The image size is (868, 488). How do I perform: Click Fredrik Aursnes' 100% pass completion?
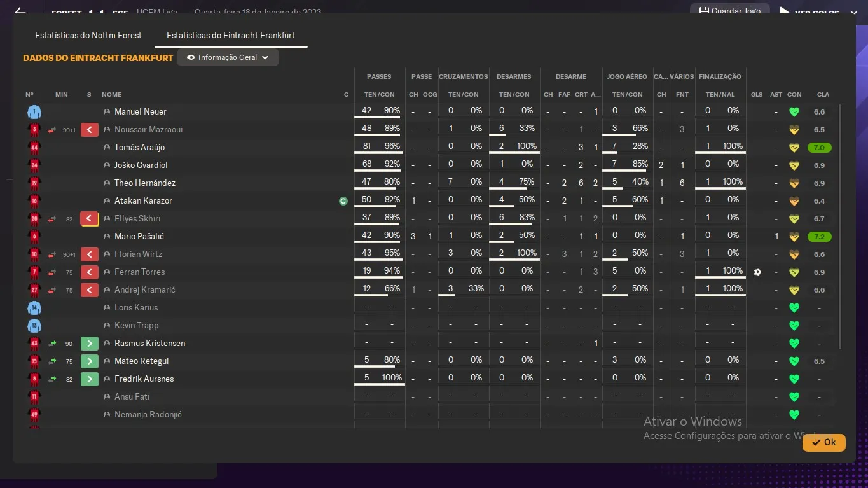[391, 378]
